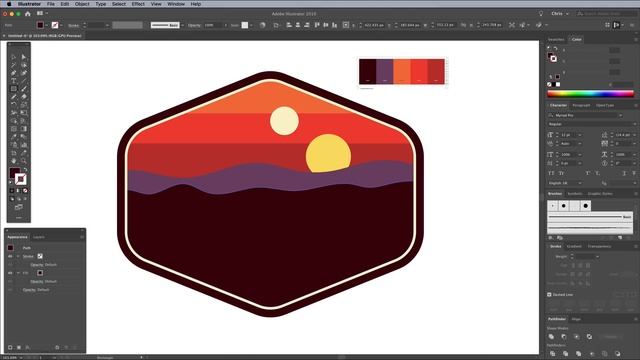
Task: Open the Window menu
Action: pos(176,4)
